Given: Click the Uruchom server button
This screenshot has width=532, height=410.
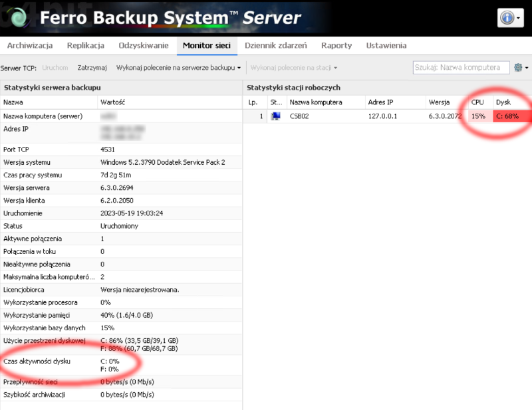Looking at the screenshot, I should click(55, 68).
